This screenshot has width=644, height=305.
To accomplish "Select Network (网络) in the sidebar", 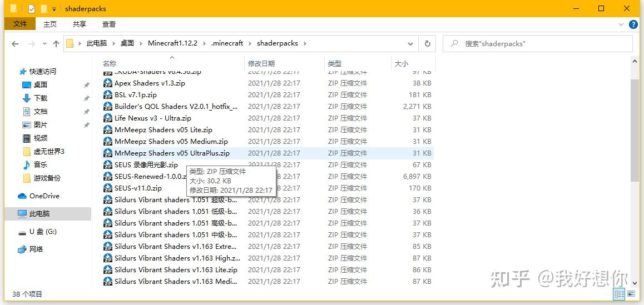I will coord(36,249).
